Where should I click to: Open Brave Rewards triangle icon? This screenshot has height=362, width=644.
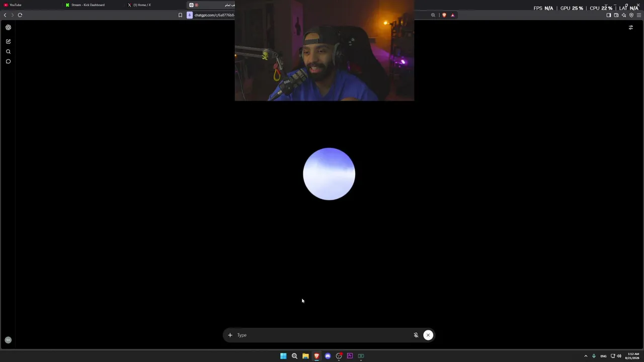point(452,15)
